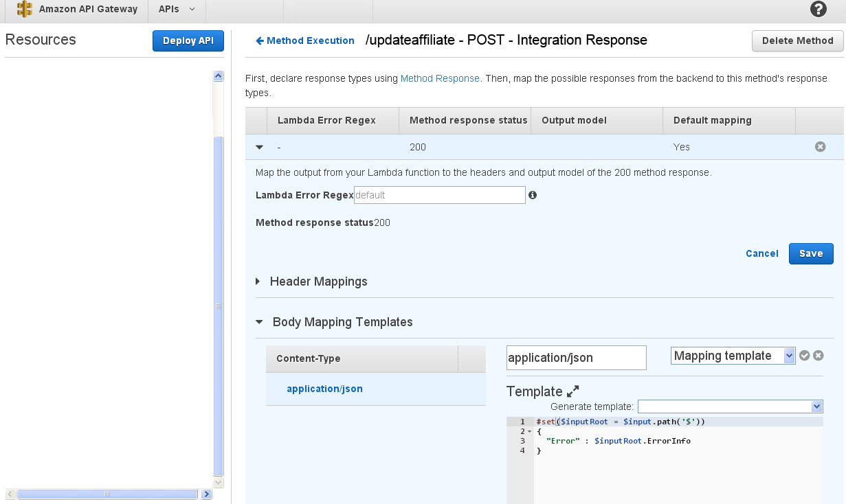Click horizontal scrollbar left arrow
Viewport: 846px width, 504px height.
tap(10, 494)
